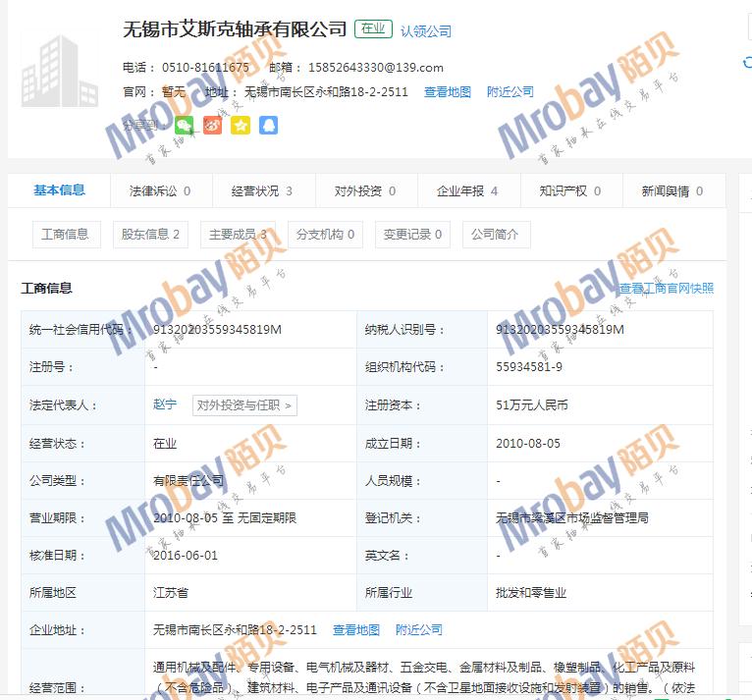The width and height of the screenshot is (752, 700).
Task: Open 查看工商官网快照 link
Action: click(x=667, y=289)
